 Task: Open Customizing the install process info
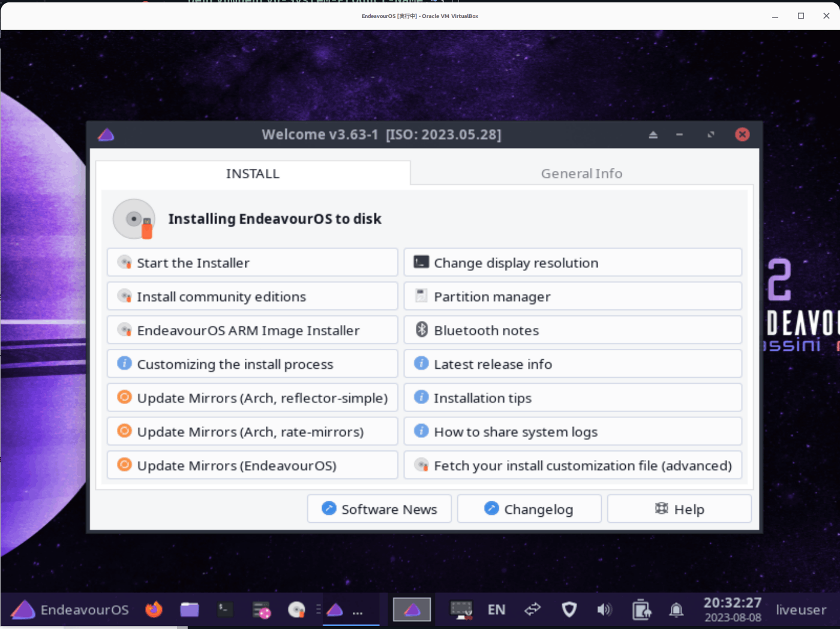click(253, 364)
